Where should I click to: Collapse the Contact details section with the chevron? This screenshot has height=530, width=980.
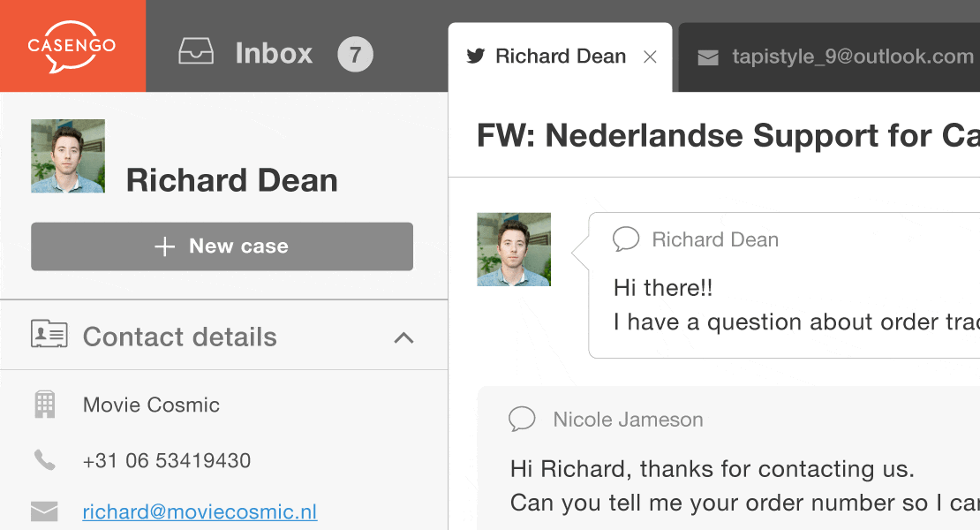pyautogui.click(x=403, y=338)
